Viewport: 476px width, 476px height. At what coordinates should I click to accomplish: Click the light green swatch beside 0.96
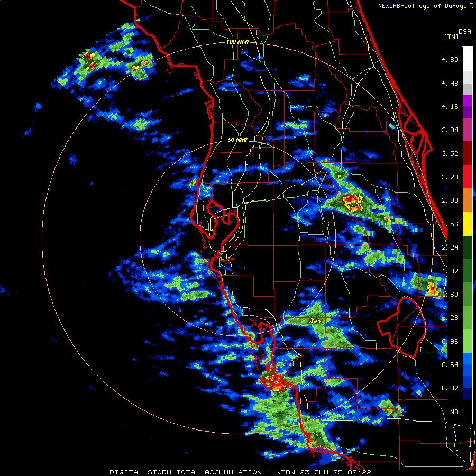point(467,341)
